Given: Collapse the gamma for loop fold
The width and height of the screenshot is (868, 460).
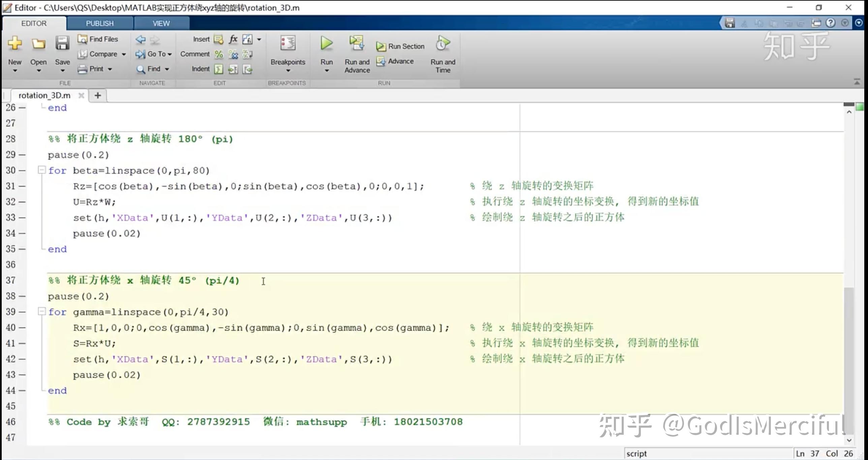Looking at the screenshot, I should point(41,311).
